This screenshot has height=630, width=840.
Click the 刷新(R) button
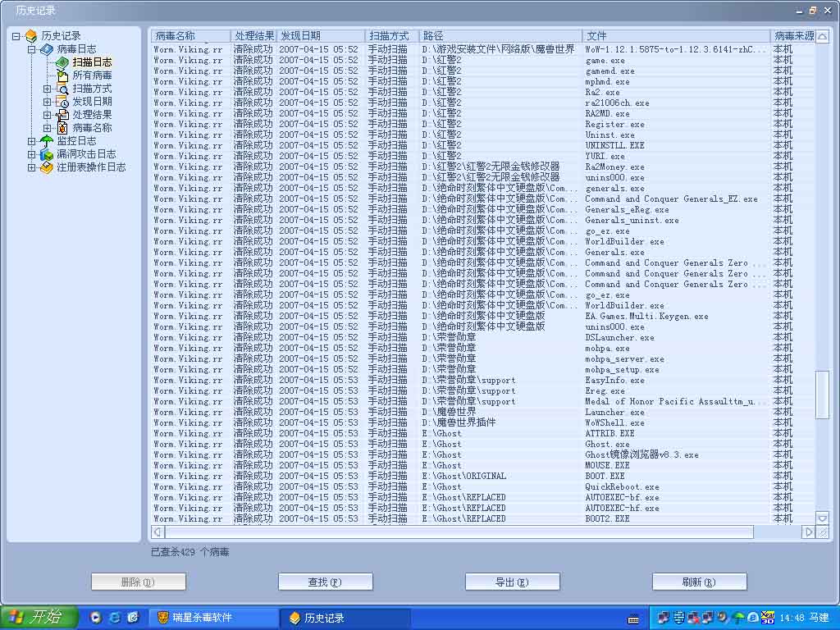(x=699, y=582)
